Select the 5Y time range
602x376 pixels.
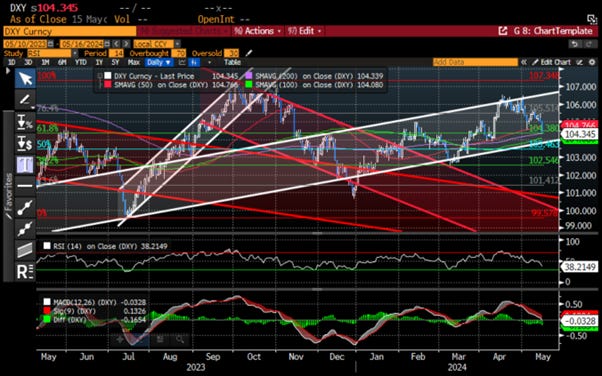coord(115,62)
